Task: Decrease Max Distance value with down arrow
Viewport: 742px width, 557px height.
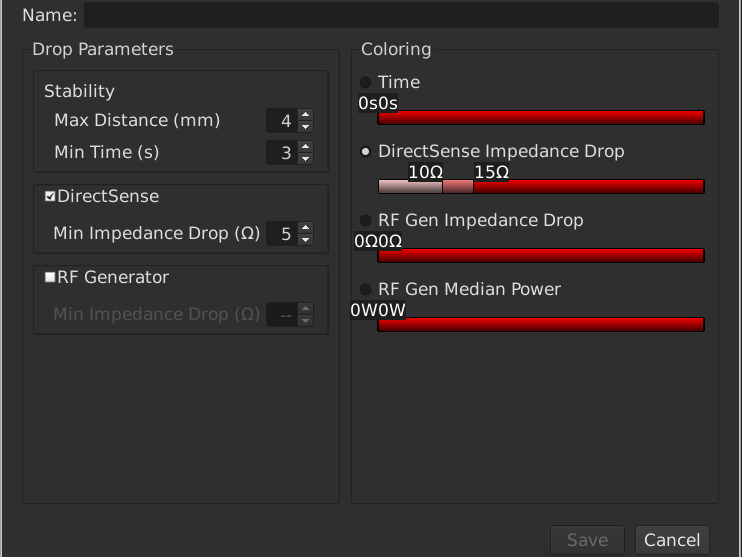Action: click(x=306, y=126)
